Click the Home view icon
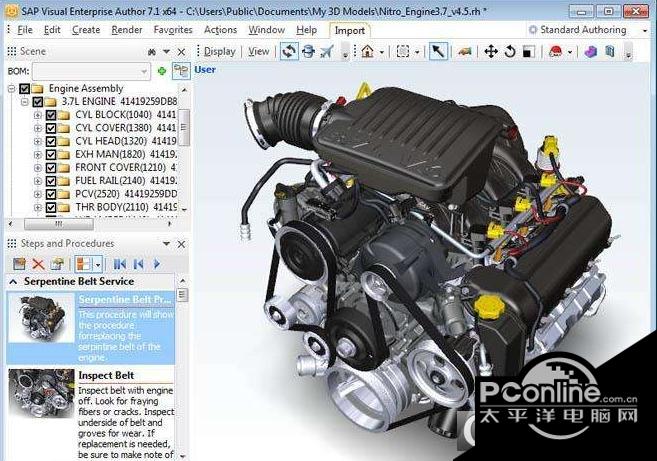This screenshot has width=657, height=461. coord(367,52)
